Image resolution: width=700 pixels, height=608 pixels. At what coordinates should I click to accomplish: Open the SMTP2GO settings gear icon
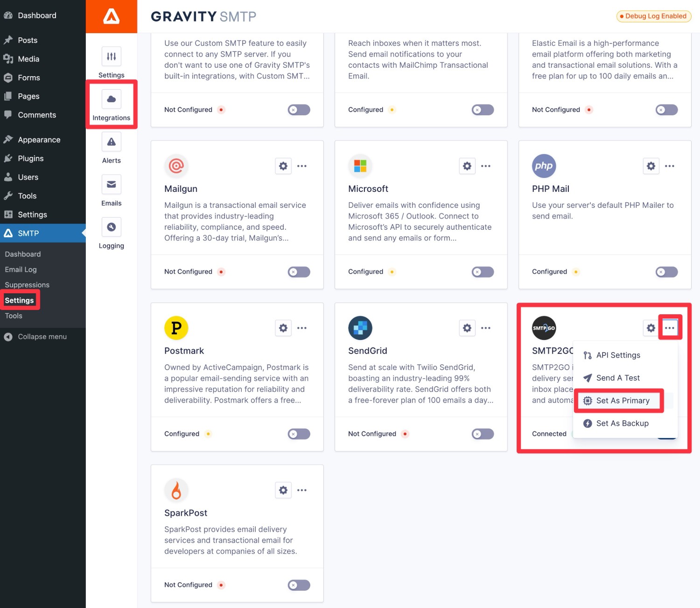(x=651, y=328)
